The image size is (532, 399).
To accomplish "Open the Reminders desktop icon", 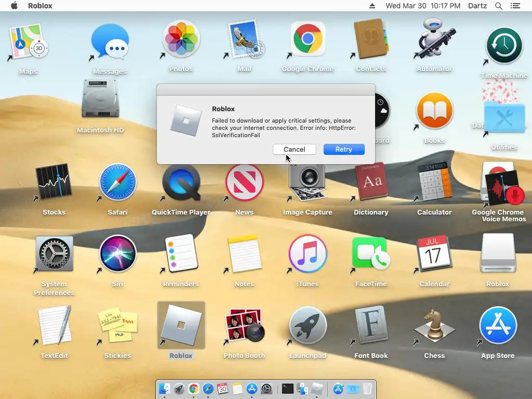I will [x=181, y=254].
